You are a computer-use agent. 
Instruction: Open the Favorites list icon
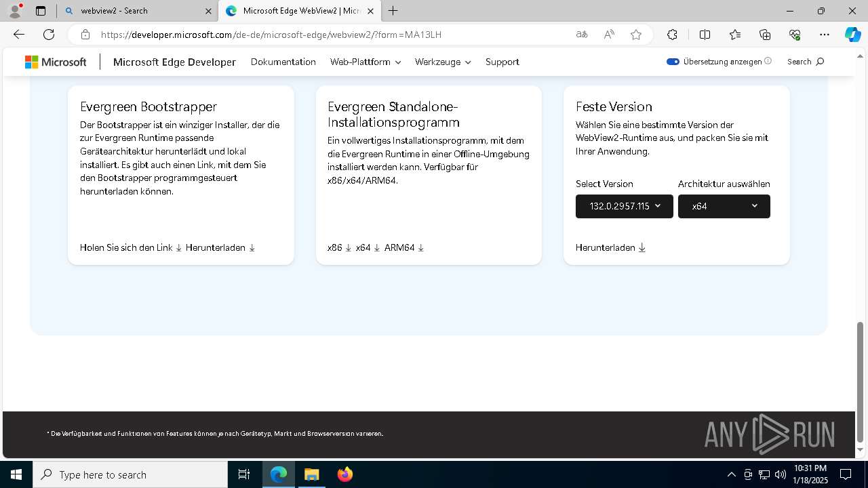tap(735, 35)
